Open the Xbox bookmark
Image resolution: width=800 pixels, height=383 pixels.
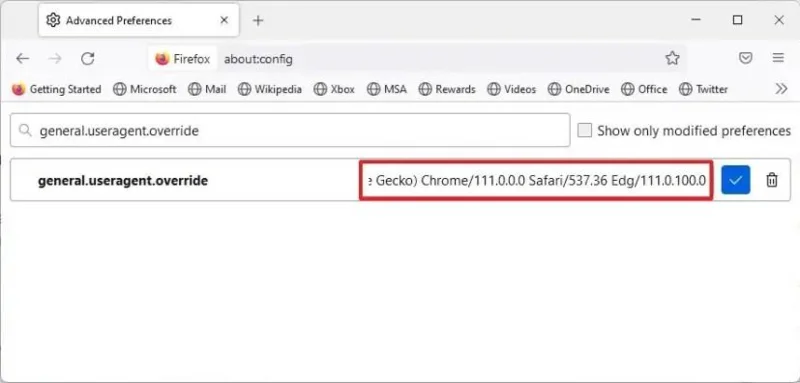[x=334, y=89]
